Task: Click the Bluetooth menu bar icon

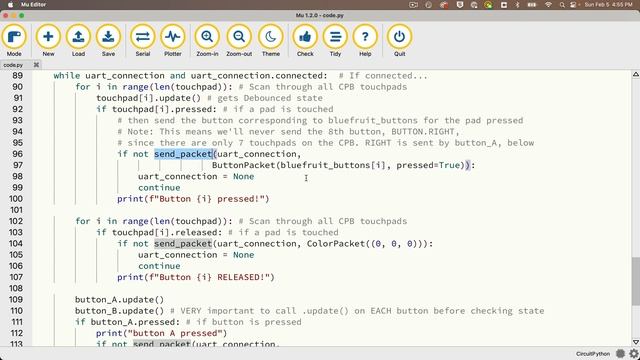Action: (x=517, y=5)
